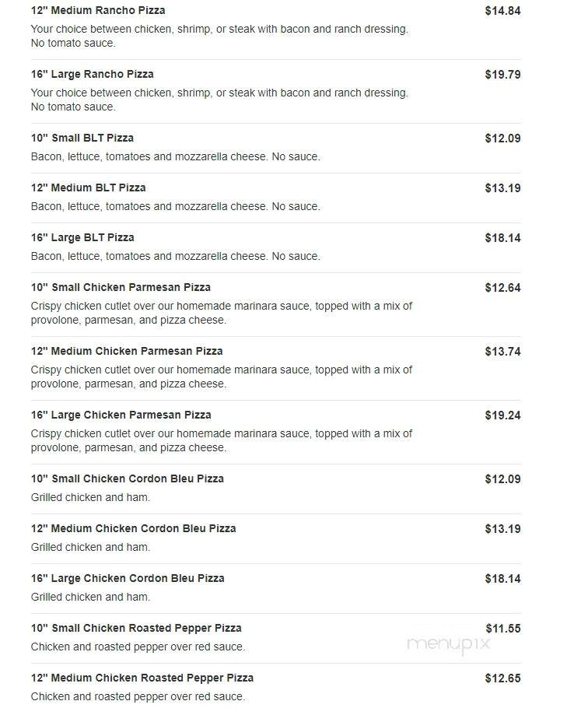
Task: Select 12" Medium Chicken Roasted Pepper Pizza
Action: (x=142, y=678)
